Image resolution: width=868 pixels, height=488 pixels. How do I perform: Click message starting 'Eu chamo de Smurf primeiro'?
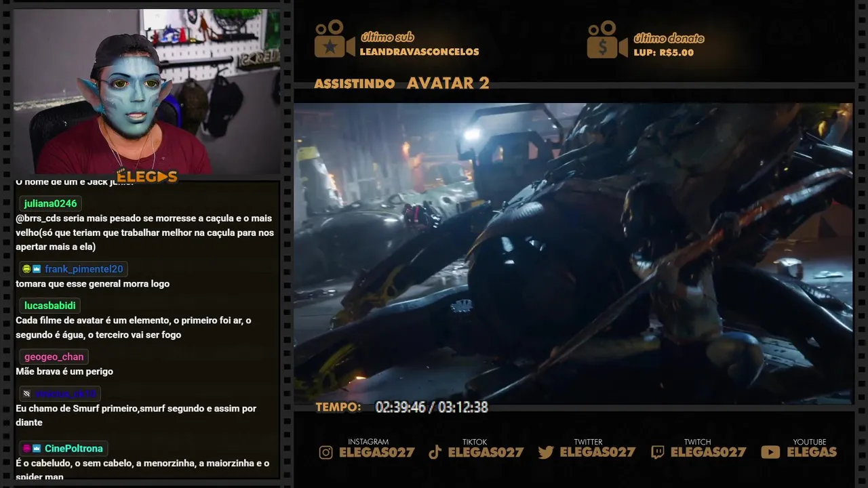136,415
